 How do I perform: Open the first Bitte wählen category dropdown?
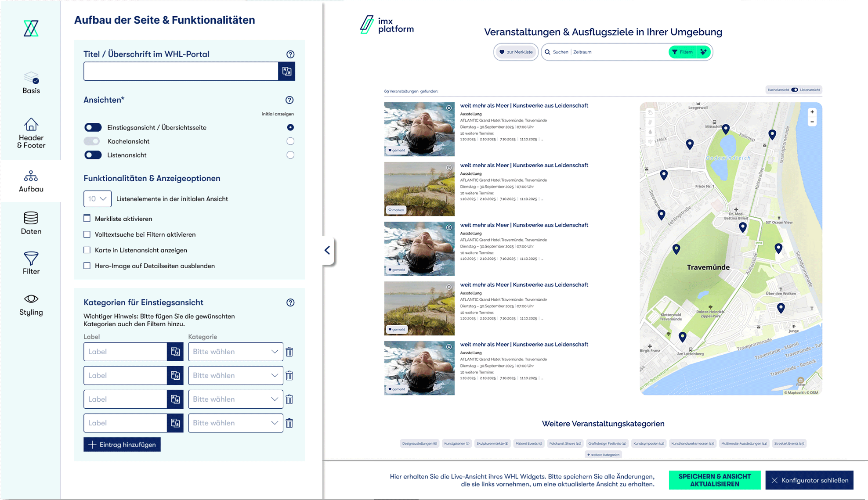point(235,352)
